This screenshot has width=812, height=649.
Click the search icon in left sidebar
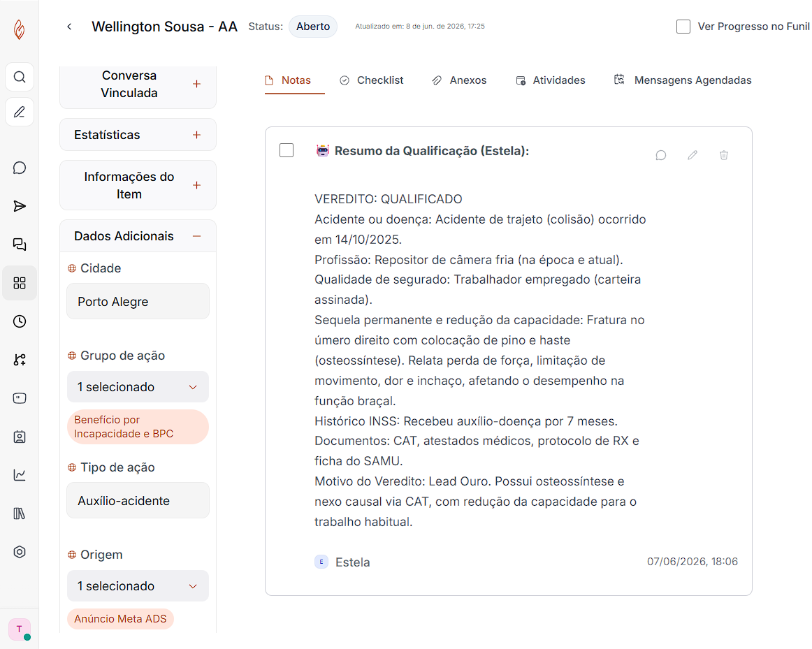[20, 77]
